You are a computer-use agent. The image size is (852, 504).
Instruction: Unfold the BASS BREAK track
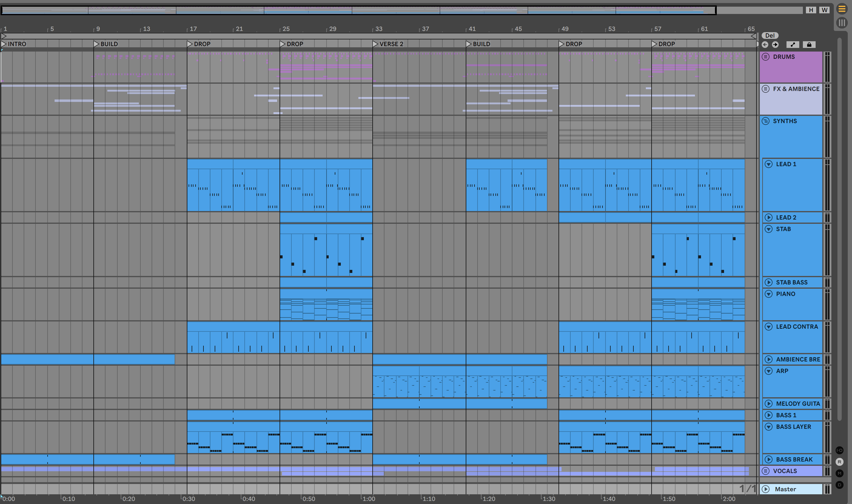point(768,459)
